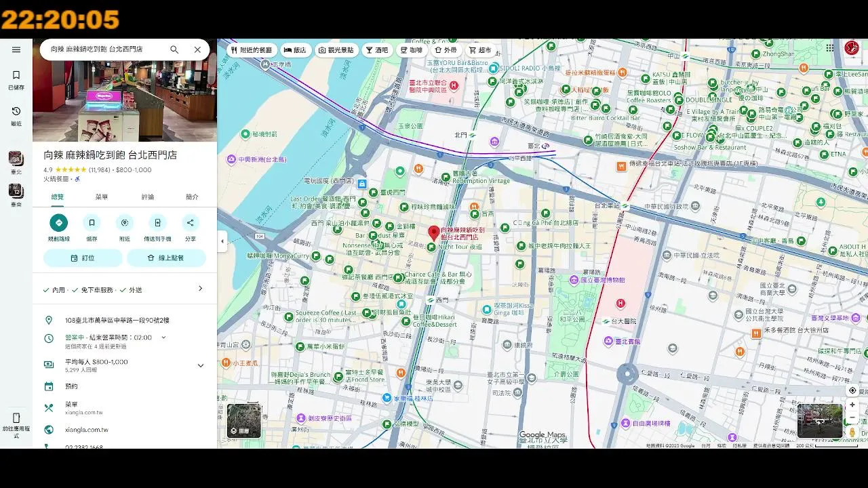The image size is (868, 488).
Task: Switch to the 評論 reviews tab
Action: [147, 197]
